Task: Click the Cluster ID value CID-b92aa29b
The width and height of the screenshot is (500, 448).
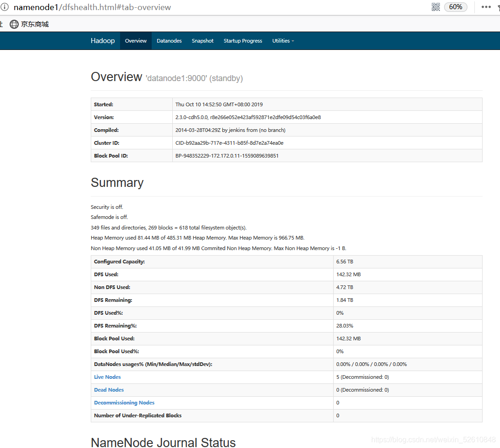Action: click(x=229, y=143)
